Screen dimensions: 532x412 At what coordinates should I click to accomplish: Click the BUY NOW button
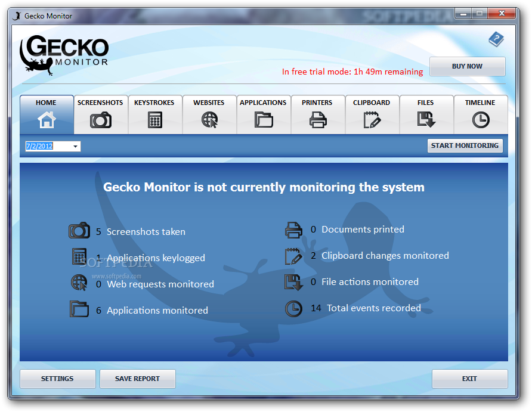click(x=467, y=66)
